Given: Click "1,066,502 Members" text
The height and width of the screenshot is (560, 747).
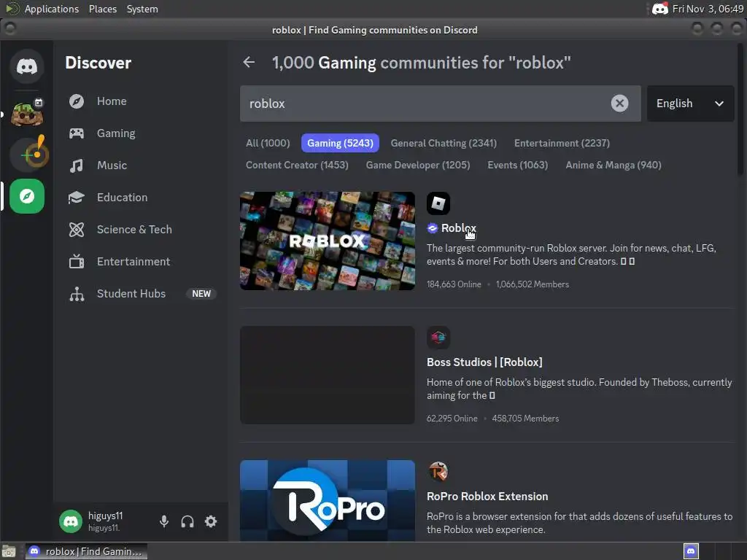Looking at the screenshot, I should click(x=532, y=284).
